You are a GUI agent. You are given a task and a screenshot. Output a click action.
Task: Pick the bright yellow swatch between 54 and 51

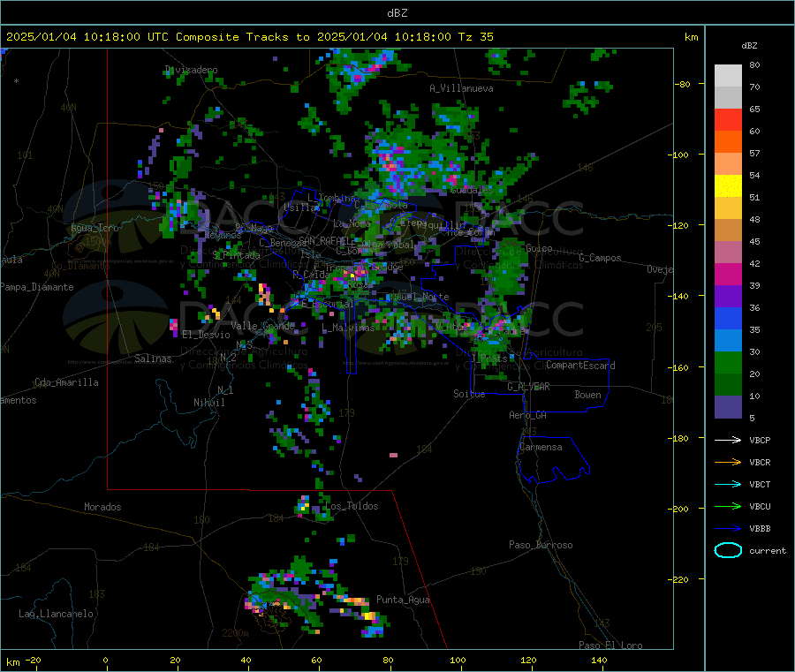tap(728, 186)
